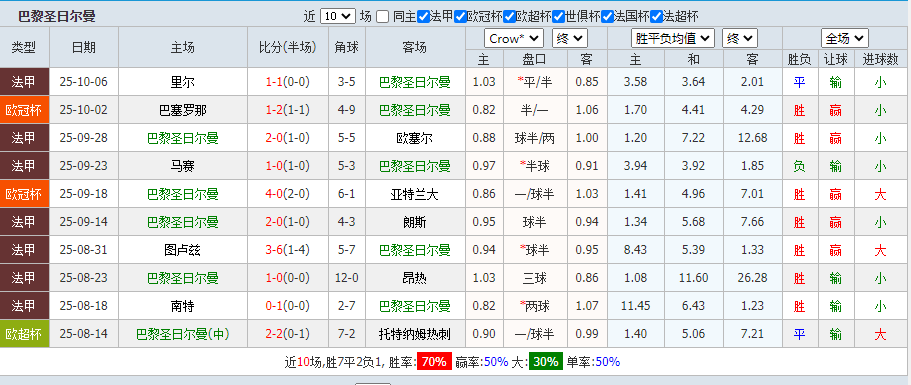The height and width of the screenshot is (385, 911).
Task: Click the 4-0(2-0) score against 亚特兰大
Action: 288,194
